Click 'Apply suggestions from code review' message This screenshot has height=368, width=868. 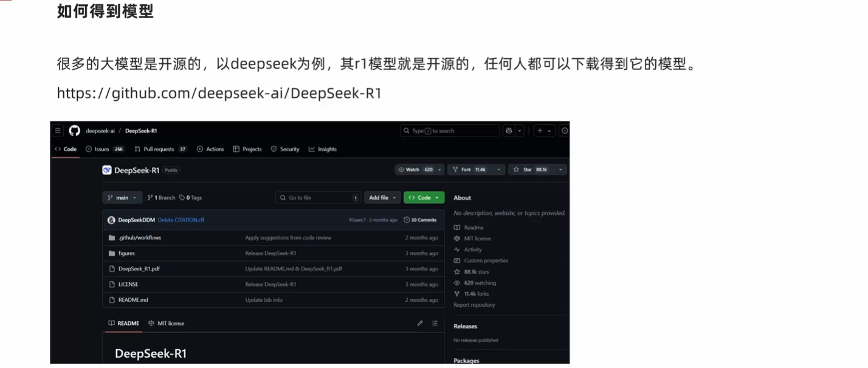[288, 237]
